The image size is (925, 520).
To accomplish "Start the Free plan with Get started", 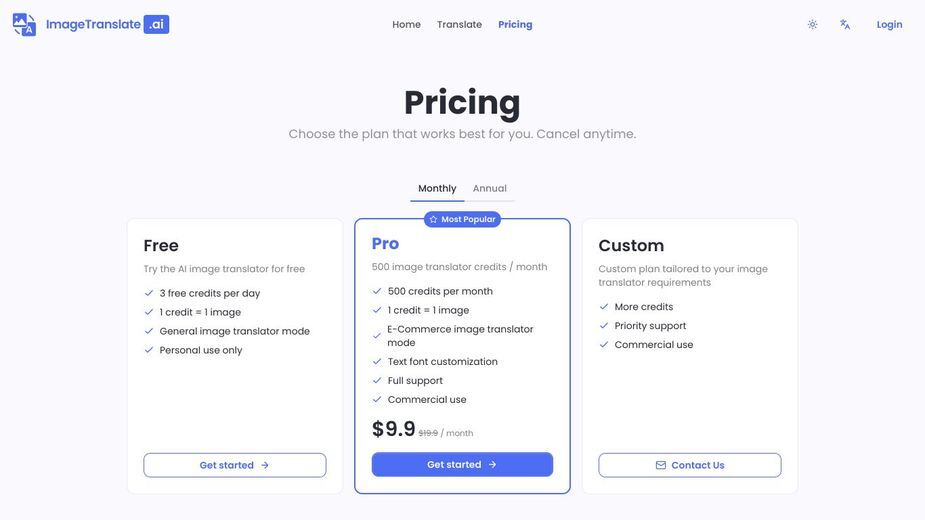I will [235, 465].
